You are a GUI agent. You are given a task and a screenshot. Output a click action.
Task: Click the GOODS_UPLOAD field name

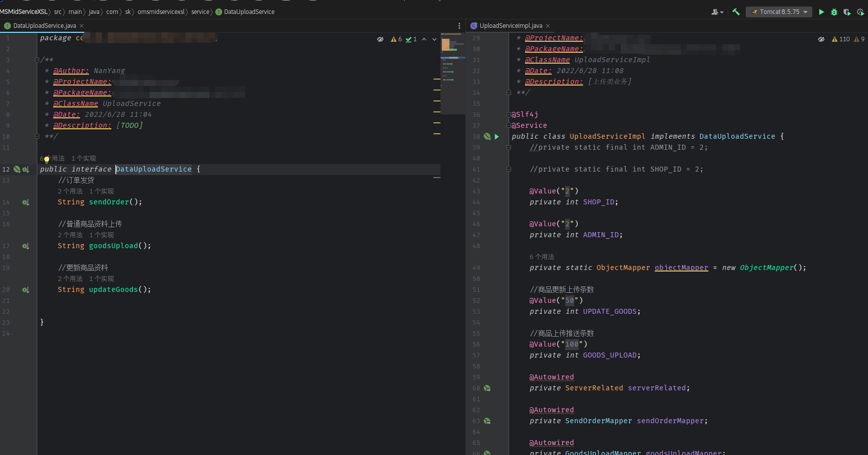tap(610, 355)
